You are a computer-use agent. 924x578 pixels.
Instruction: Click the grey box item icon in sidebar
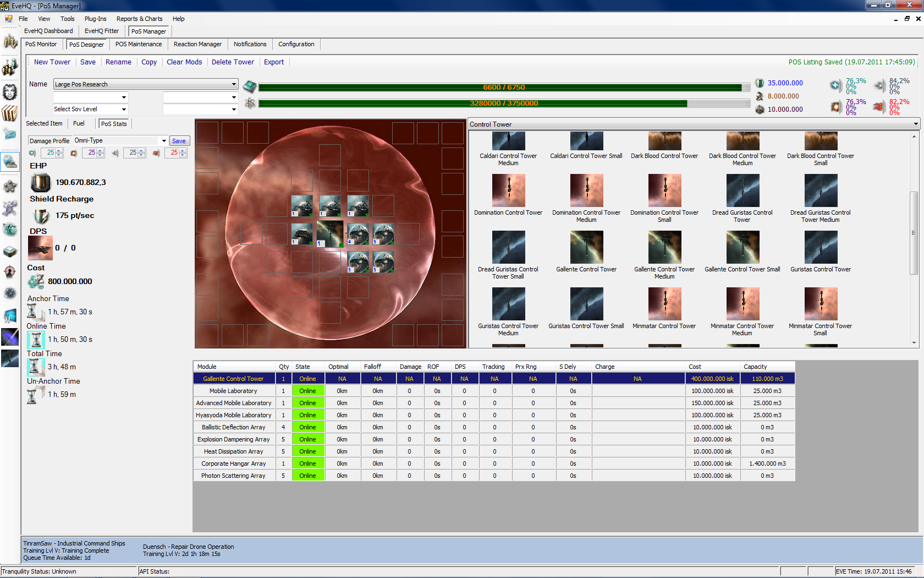click(x=10, y=251)
